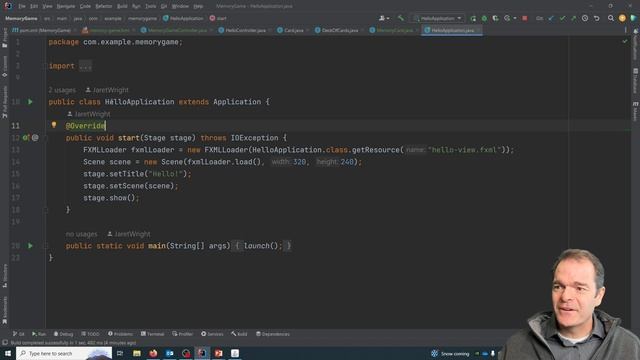Open Search Everywhere magnifier icon
Image resolution: width=640 pixels, height=360 pixels.
pos(611,18)
